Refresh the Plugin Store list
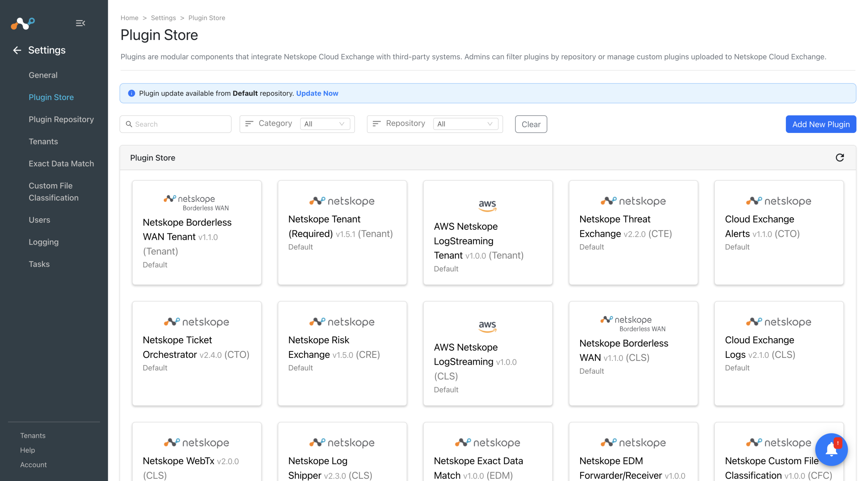Viewport: 868px width, 481px height. point(840,158)
